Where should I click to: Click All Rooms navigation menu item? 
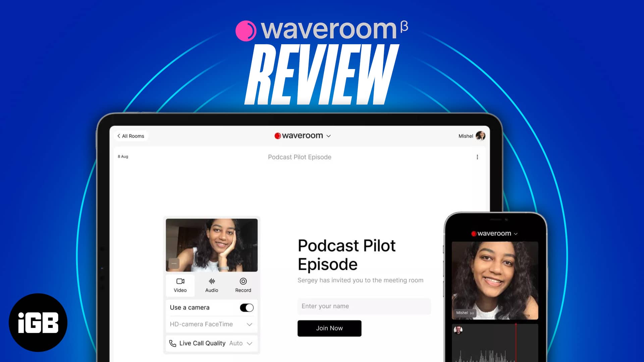(131, 136)
